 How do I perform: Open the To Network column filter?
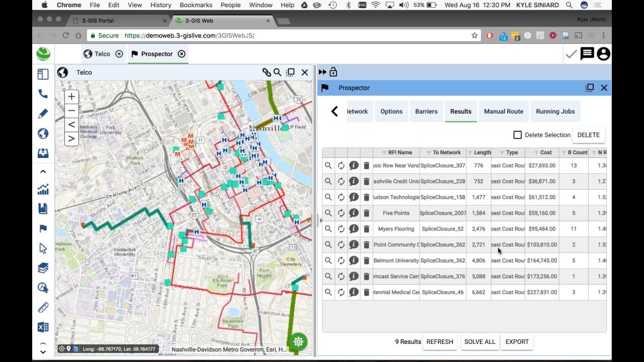pyautogui.click(x=428, y=153)
